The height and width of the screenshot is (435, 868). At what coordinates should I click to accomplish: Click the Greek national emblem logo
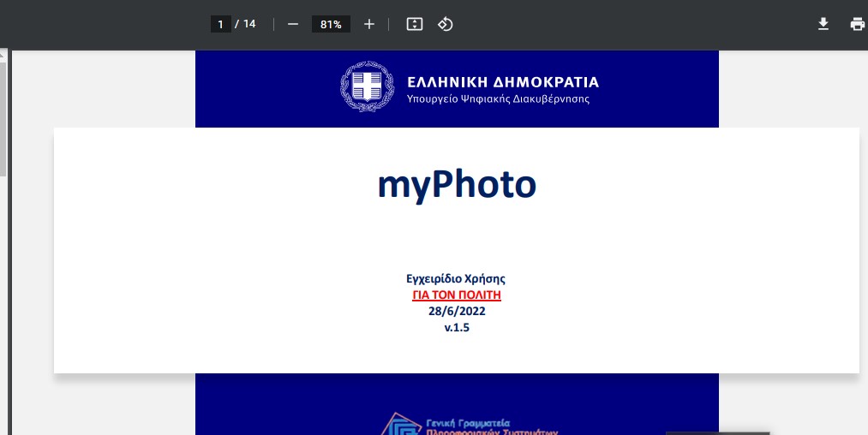[367, 86]
